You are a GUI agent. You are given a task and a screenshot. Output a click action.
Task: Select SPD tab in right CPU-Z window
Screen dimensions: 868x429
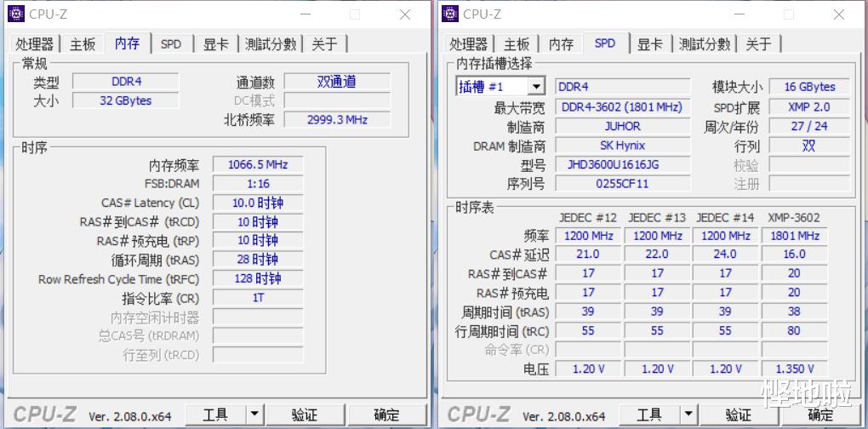(605, 43)
